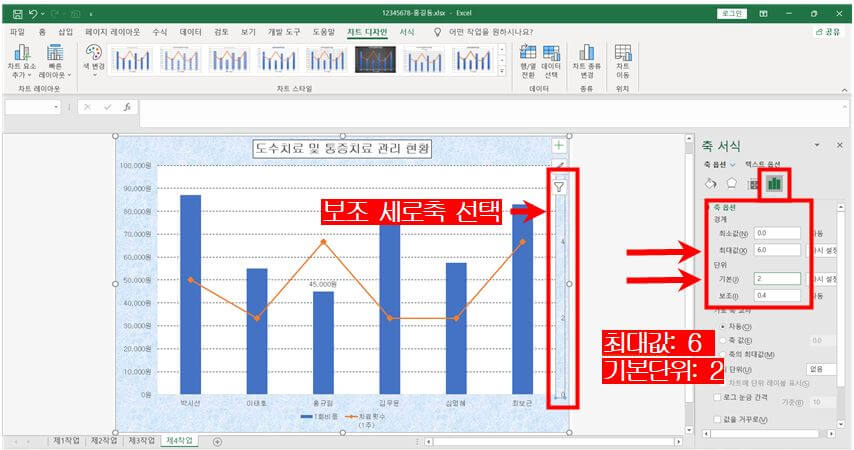This screenshot has width=854, height=450.
Task: Switch to the 제1작업 sheet tab
Action: coord(66,441)
